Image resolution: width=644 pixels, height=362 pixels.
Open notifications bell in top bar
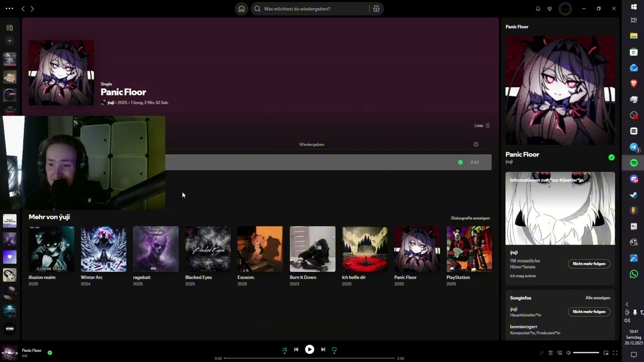click(538, 9)
